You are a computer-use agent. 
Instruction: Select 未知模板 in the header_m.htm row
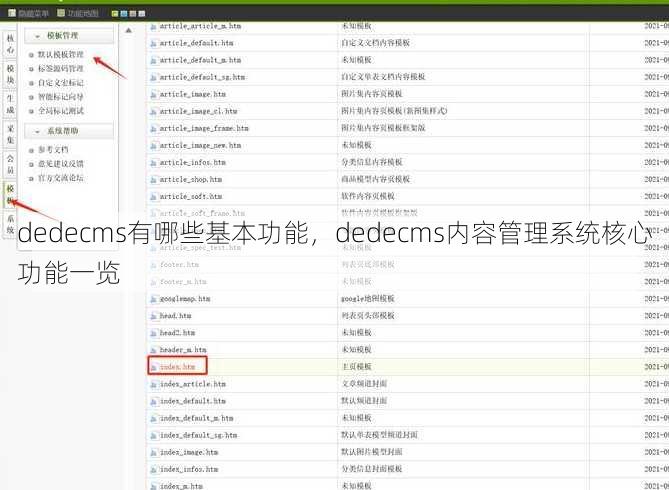[x=357, y=350]
